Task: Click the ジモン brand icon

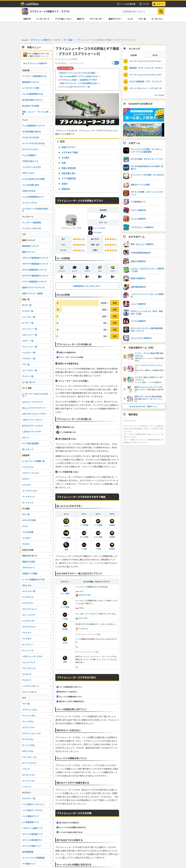Action: [77, 591]
